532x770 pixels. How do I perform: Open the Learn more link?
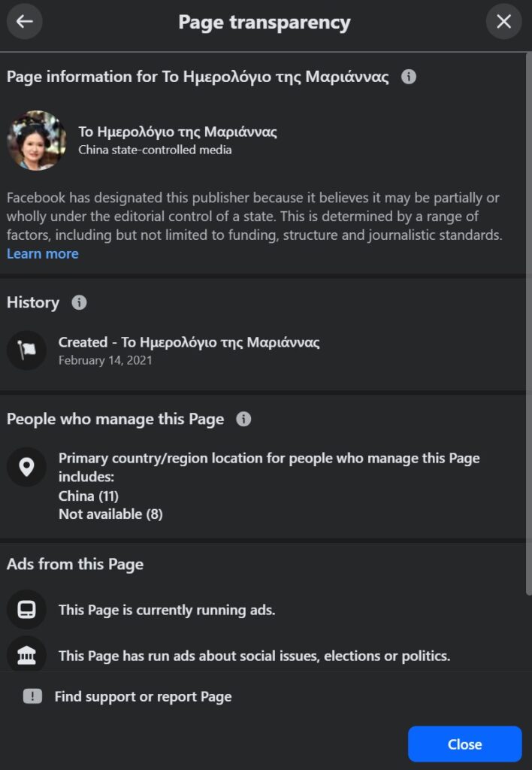click(x=43, y=253)
